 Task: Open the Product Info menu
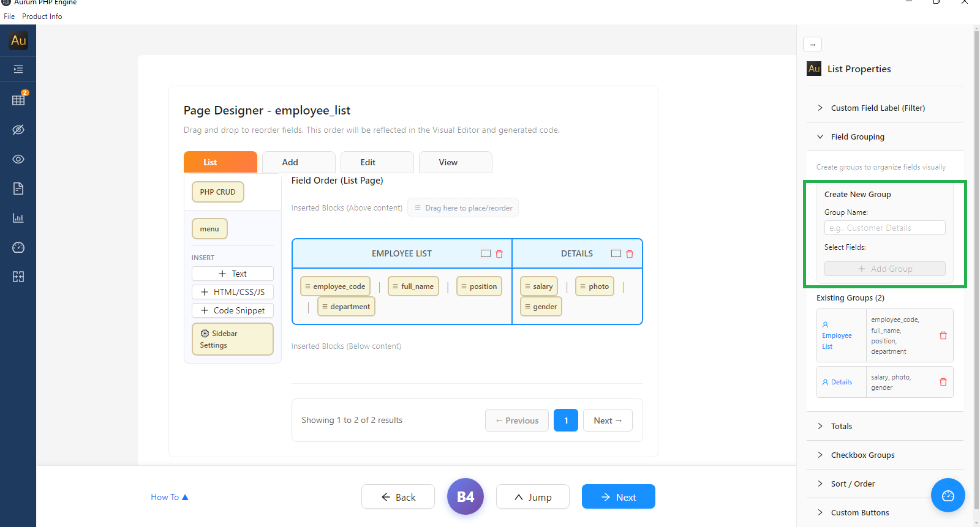tap(42, 17)
